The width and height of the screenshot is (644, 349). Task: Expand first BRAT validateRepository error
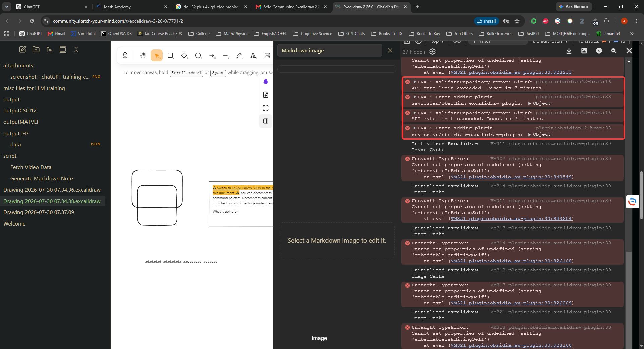click(415, 82)
